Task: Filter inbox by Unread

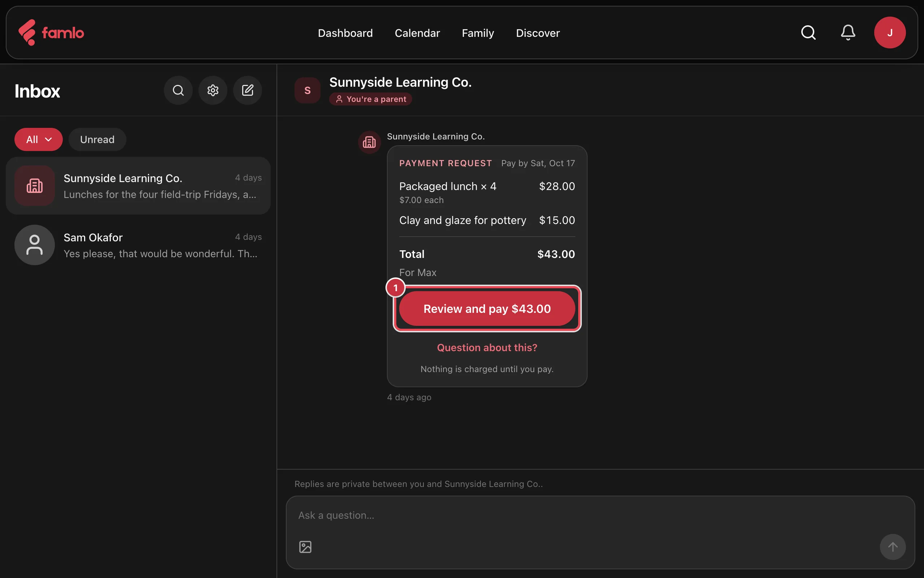Action: 97,139
